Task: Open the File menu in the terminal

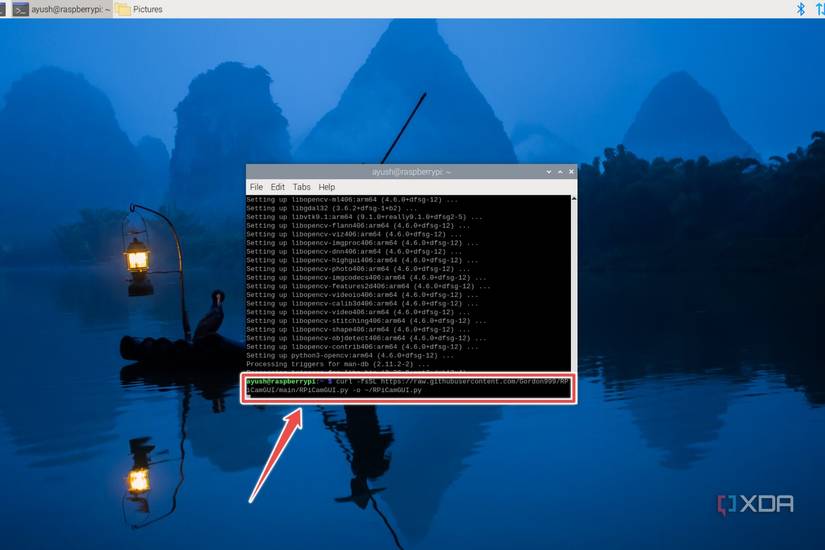Action: point(256,187)
